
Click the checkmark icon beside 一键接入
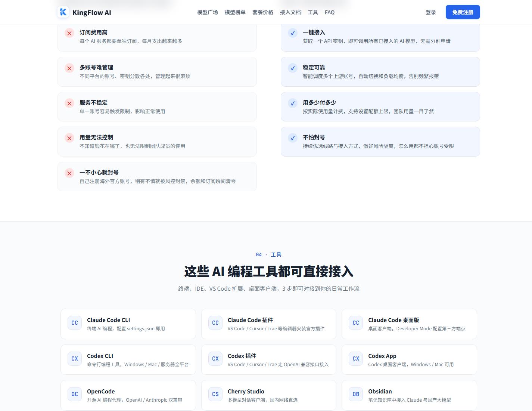pyautogui.click(x=293, y=33)
